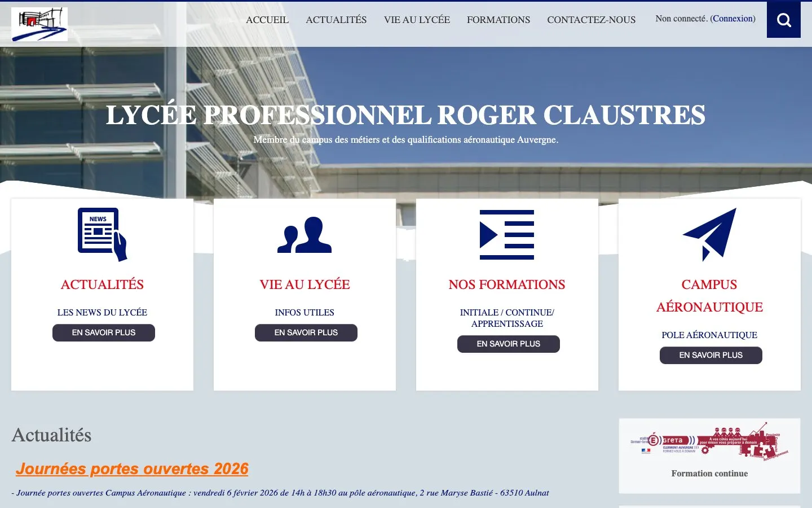Open the Accueil menu item

click(x=267, y=20)
